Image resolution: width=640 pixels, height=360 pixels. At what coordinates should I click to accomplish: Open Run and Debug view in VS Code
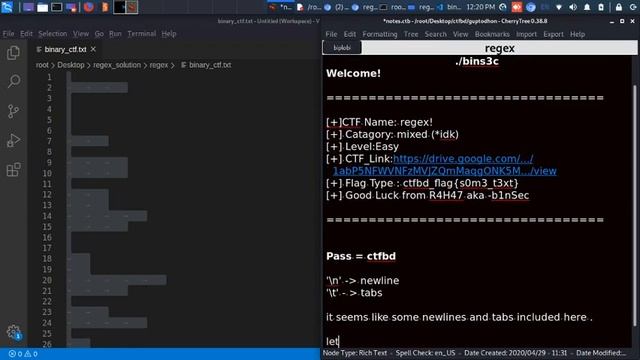pos(13,140)
